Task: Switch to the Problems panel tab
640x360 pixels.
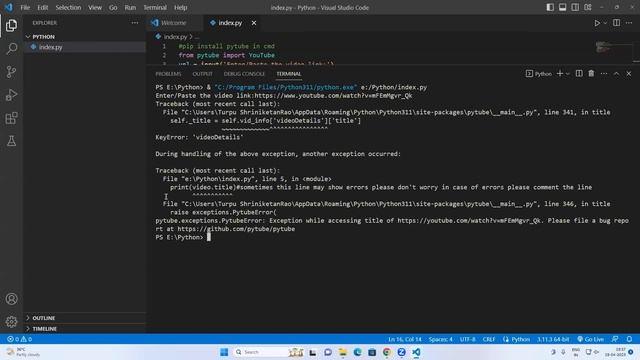Action: pos(168,74)
